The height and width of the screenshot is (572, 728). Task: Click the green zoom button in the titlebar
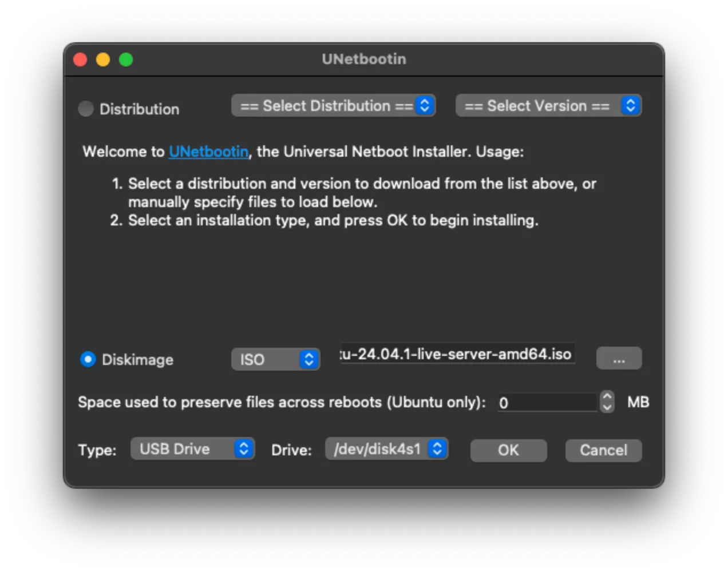pos(126,59)
